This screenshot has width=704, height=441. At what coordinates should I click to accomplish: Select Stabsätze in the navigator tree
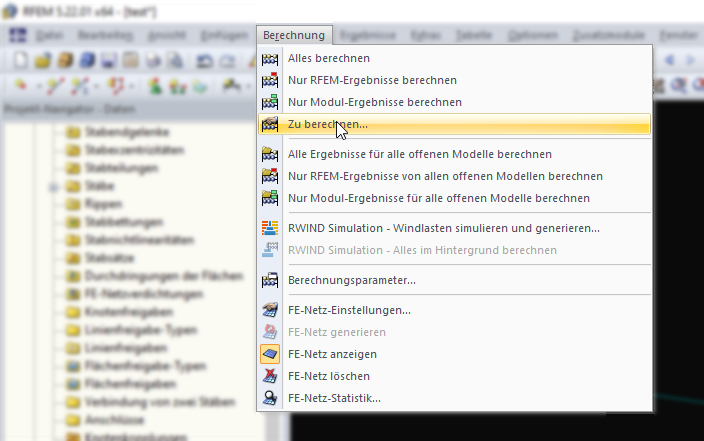pyautogui.click(x=110, y=258)
